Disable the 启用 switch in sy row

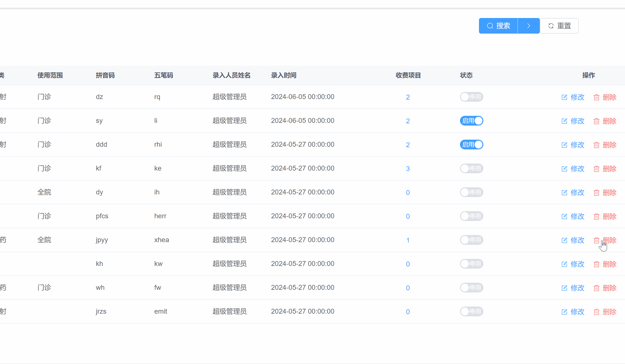pyautogui.click(x=471, y=121)
